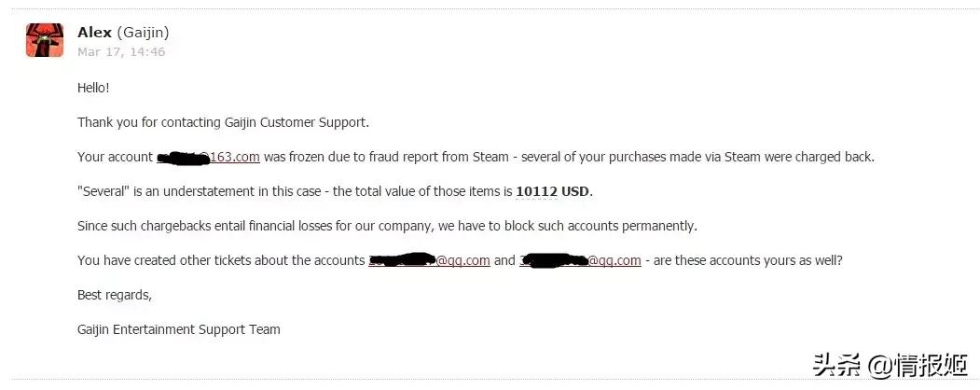Click Alex's red spider avatar
This screenshot has height=390, width=980.
point(44,40)
